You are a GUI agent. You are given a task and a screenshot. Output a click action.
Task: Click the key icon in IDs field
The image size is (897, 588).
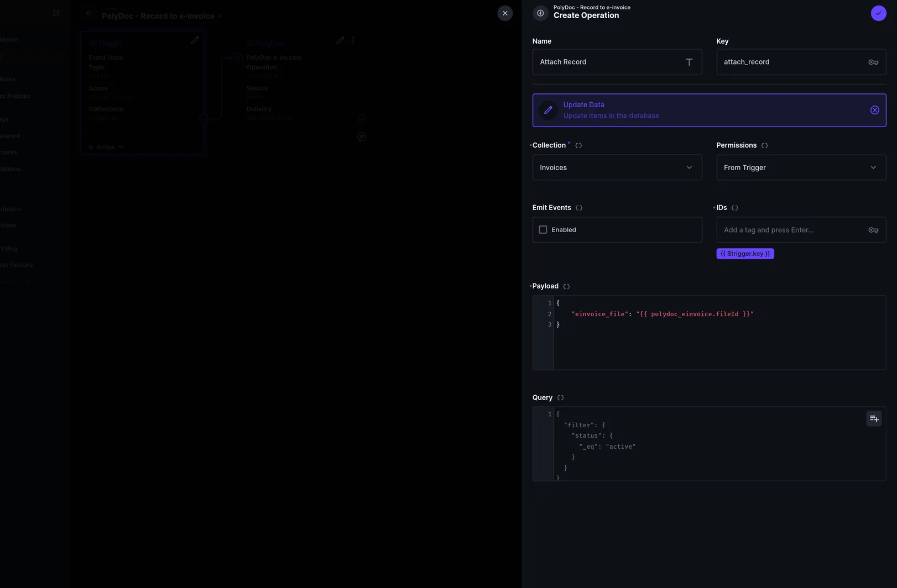pyautogui.click(x=873, y=230)
